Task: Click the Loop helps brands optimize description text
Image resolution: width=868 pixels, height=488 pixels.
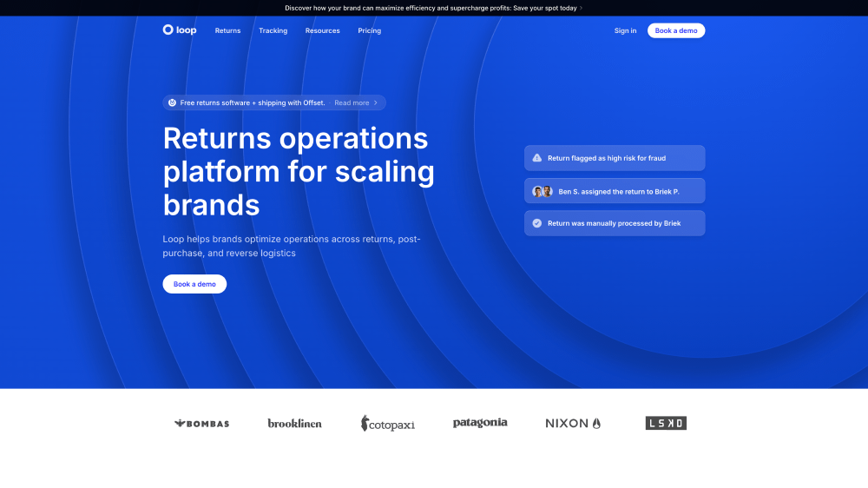Action: 292,246
